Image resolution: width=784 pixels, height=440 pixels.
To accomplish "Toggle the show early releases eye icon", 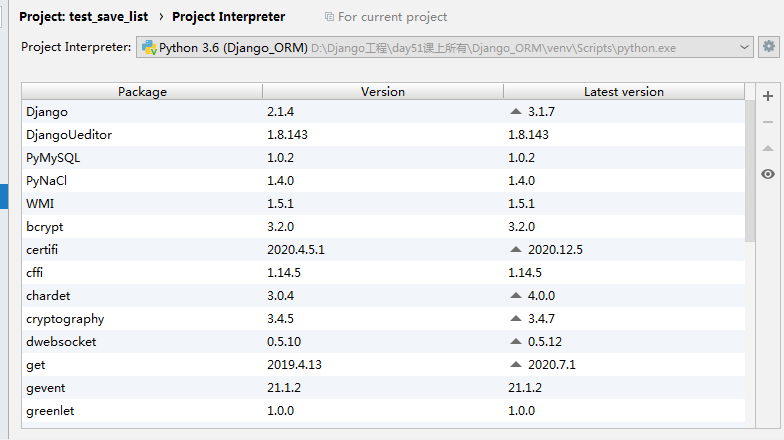I will pyautogui.click(x=768, y=174).
